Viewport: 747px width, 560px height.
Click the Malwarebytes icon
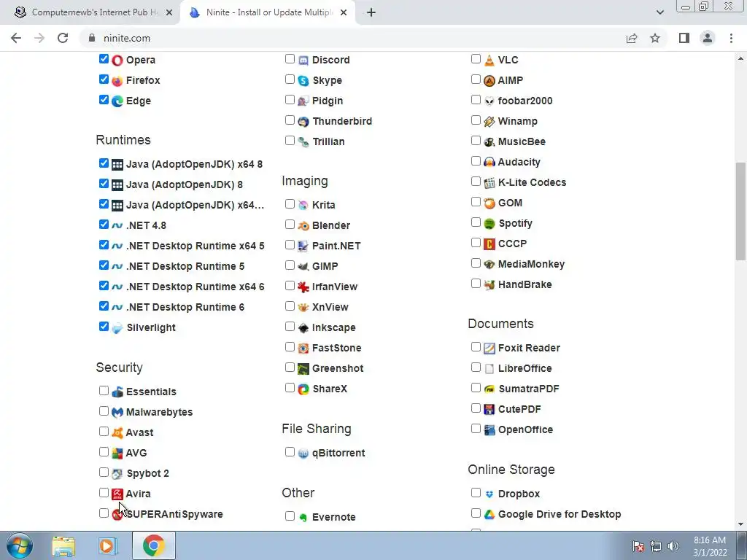coord(117,413)
